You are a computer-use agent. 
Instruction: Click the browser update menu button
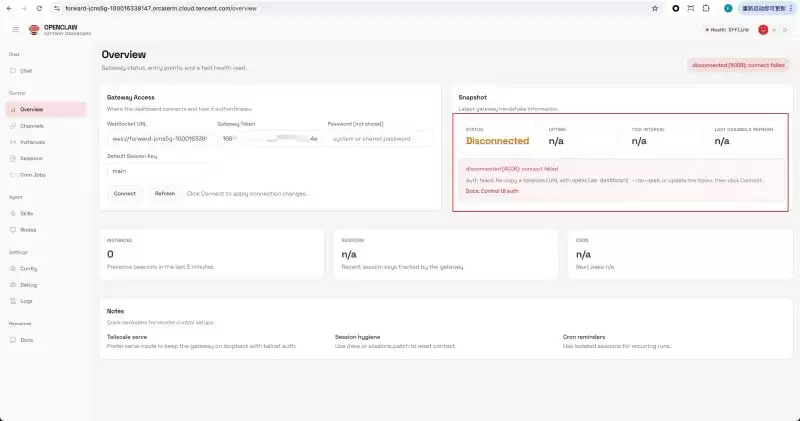(x=767, y=9)
